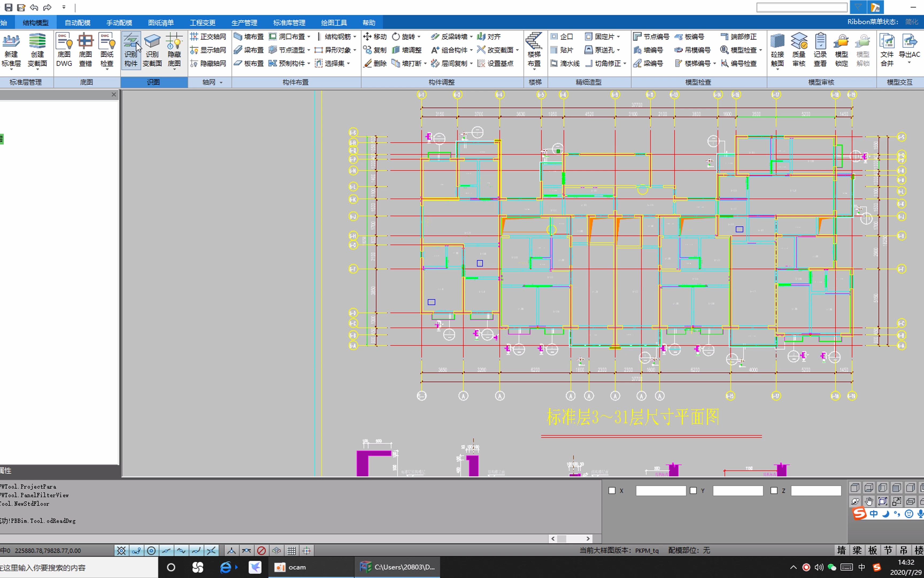The width and height of the screenshot is (924, 578).
Task: Expand the 旋转 dropdown
Action: pyautogui.click(x=419, y=37)
